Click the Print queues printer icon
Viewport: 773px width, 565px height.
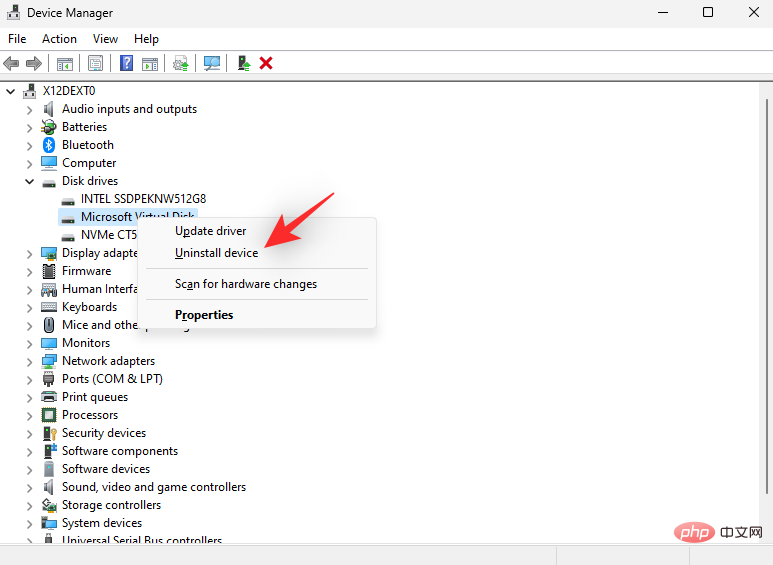(49, 397)
